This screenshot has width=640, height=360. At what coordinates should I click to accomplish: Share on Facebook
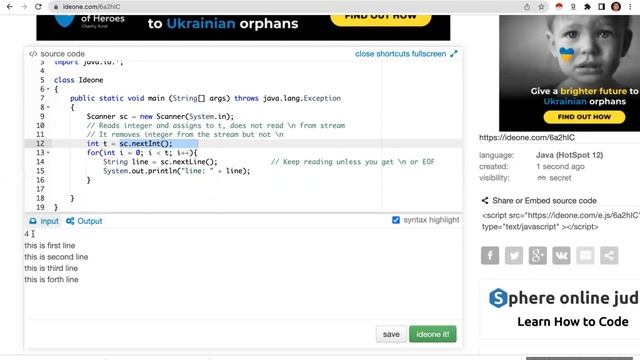(x=490, y=256)
